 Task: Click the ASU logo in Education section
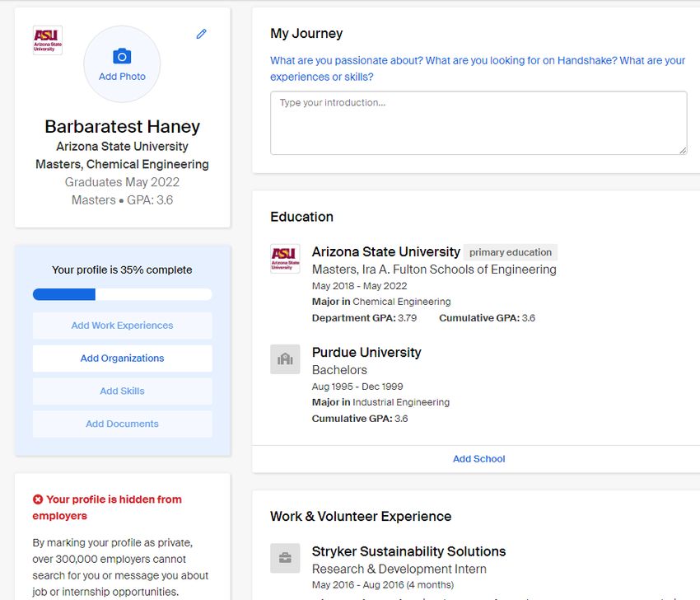[285, 258]
